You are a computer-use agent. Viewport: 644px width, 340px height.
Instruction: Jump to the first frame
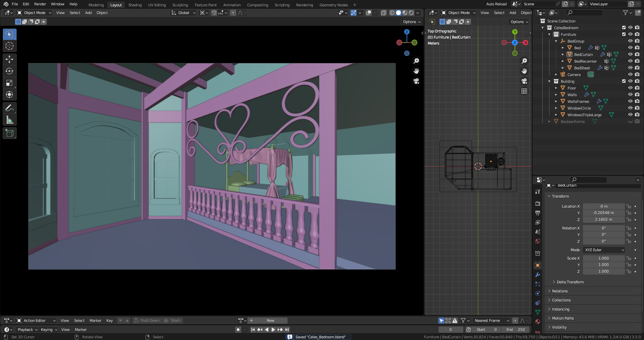(253, 330)
